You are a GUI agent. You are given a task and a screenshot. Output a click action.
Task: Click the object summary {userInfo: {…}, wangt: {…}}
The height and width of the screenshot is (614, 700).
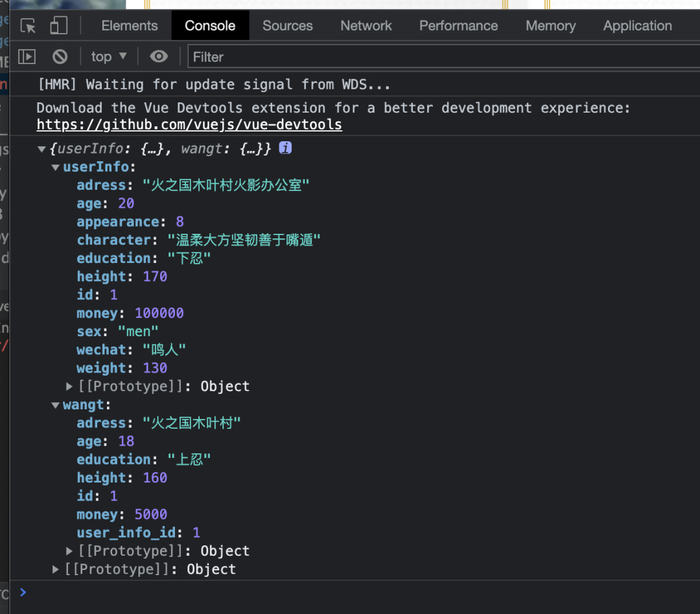pyautogui.click(x=160, y=148)
